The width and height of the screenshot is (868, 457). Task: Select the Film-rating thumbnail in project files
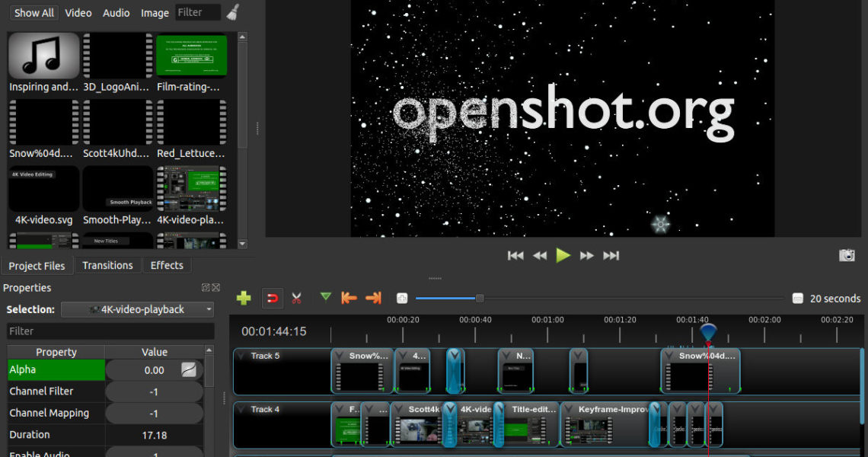tap(191, 55)
